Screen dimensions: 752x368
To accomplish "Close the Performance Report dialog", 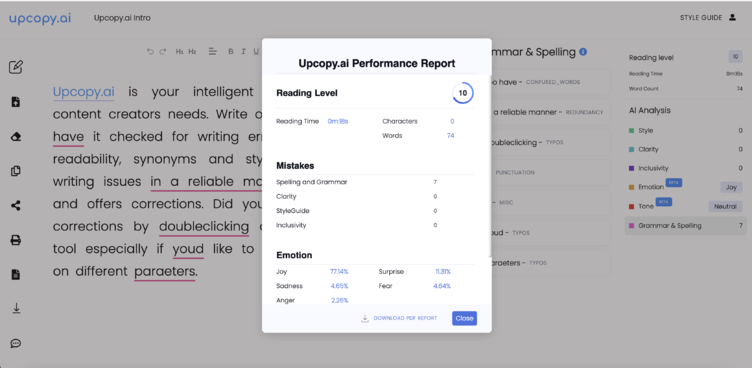I will (464, 318).
